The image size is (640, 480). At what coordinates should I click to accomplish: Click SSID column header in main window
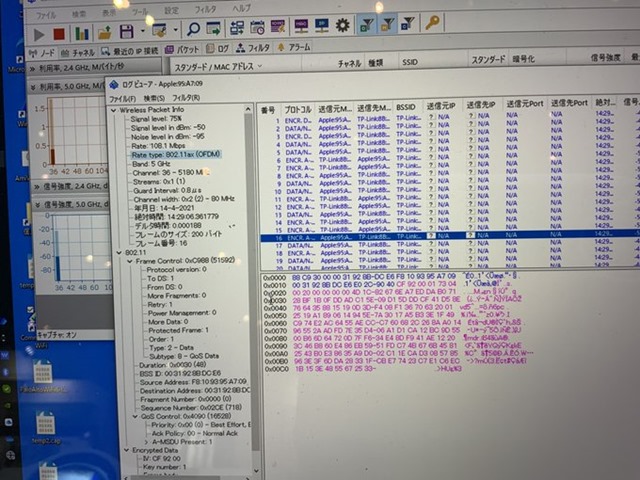410,62
